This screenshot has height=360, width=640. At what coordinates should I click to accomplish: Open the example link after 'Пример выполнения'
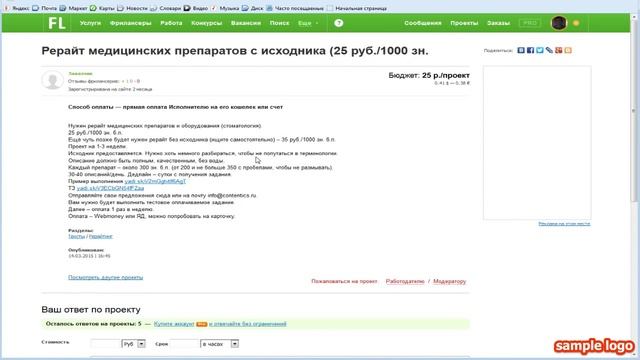click(155, 181)
